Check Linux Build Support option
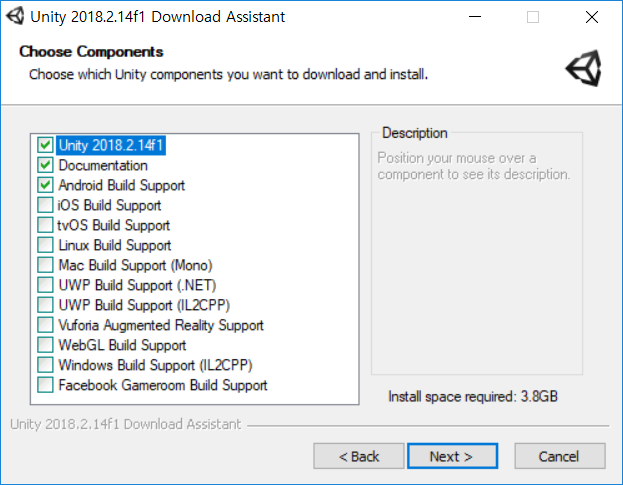The height and width of the screenshot is (485, 623). [x=45, y=245]
